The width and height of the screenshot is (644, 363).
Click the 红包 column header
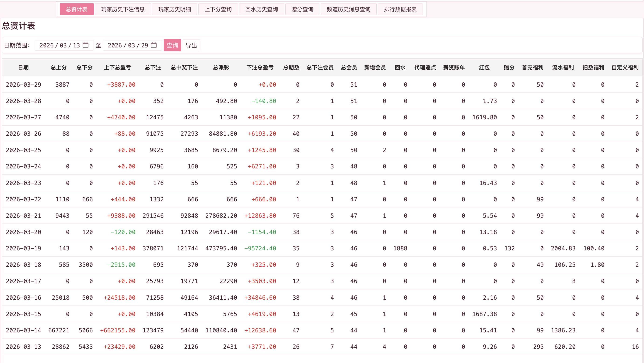[484, 67]
